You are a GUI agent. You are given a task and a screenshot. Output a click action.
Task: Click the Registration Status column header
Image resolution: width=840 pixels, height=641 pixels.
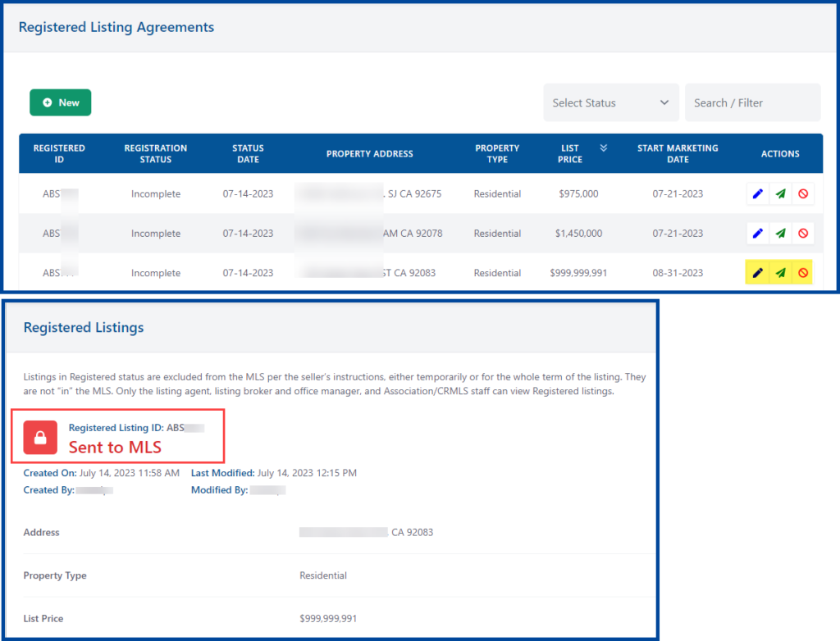click(155, 153)
